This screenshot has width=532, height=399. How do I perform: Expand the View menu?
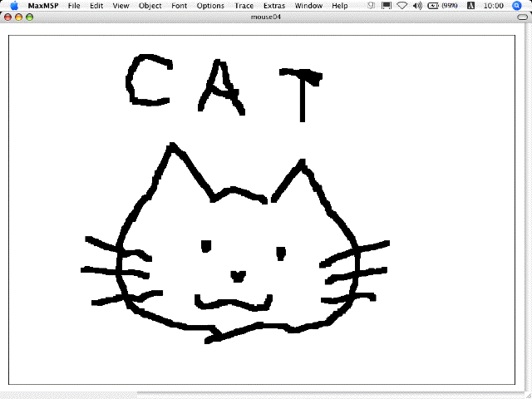click(121, 6)
